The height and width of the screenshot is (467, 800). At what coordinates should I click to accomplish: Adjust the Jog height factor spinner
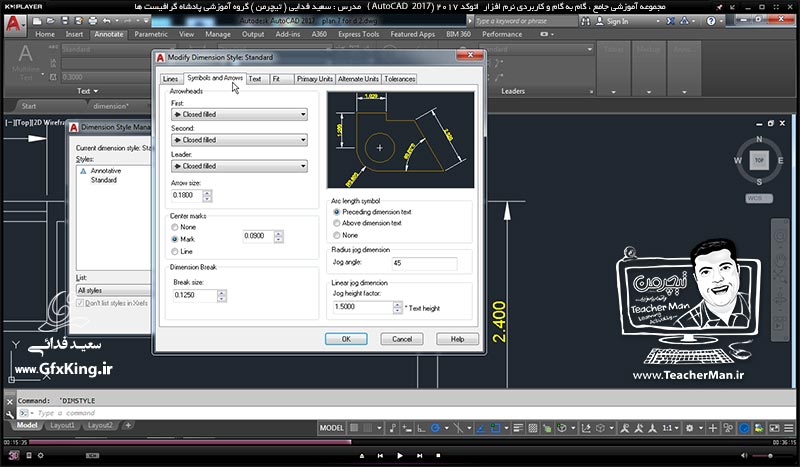397,307
